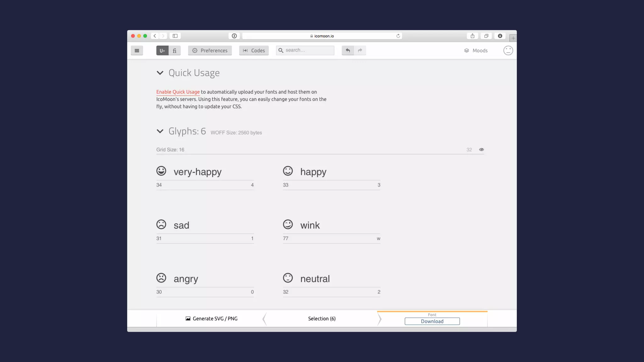Click the Download font button
Viewport: 644px width, 362px height.
click(432, 321)
